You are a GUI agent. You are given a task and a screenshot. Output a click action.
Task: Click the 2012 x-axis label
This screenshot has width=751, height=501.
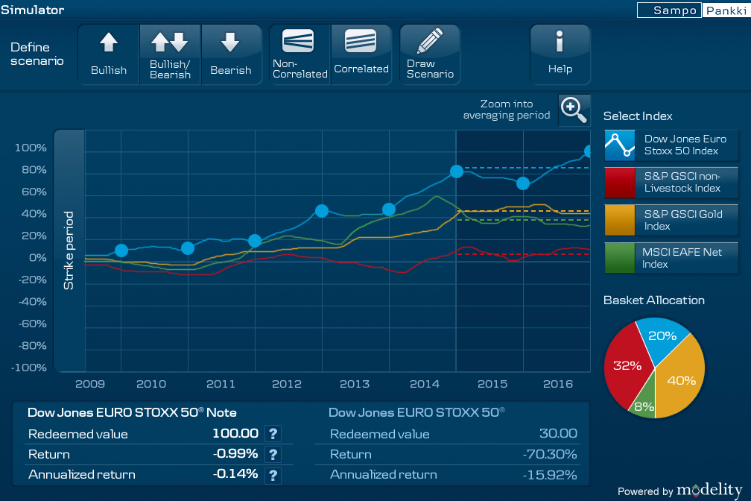[286, 384]
